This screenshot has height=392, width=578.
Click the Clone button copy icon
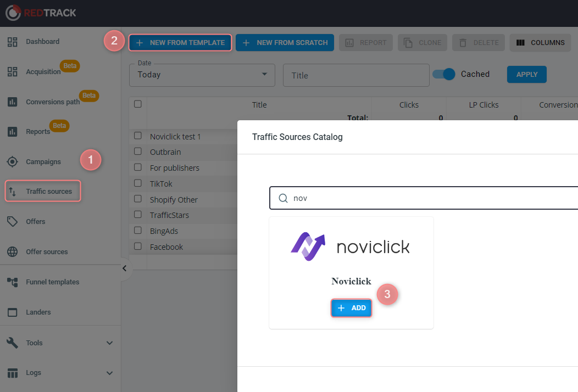[408, 43]
